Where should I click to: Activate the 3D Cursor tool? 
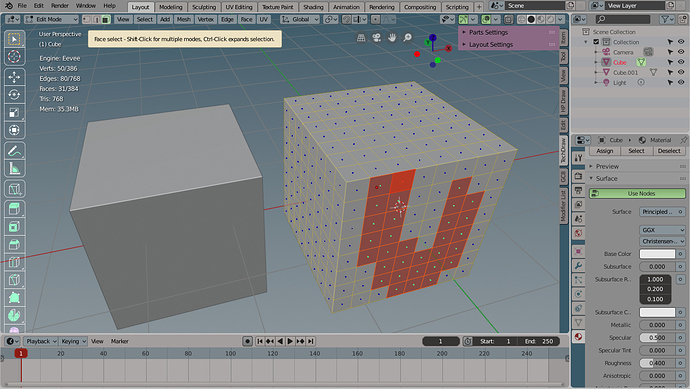pyautogui.click(x=14, y=56)
